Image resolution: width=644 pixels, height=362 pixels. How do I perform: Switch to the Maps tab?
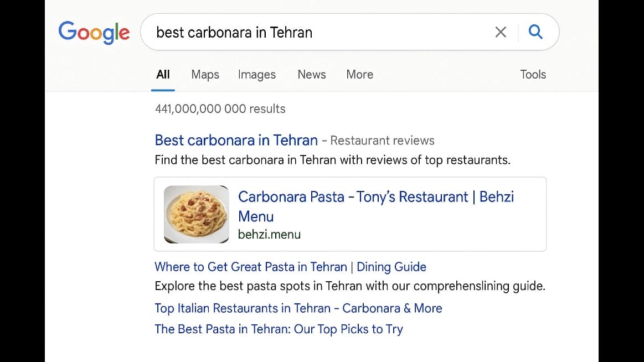tap(205, 75)
